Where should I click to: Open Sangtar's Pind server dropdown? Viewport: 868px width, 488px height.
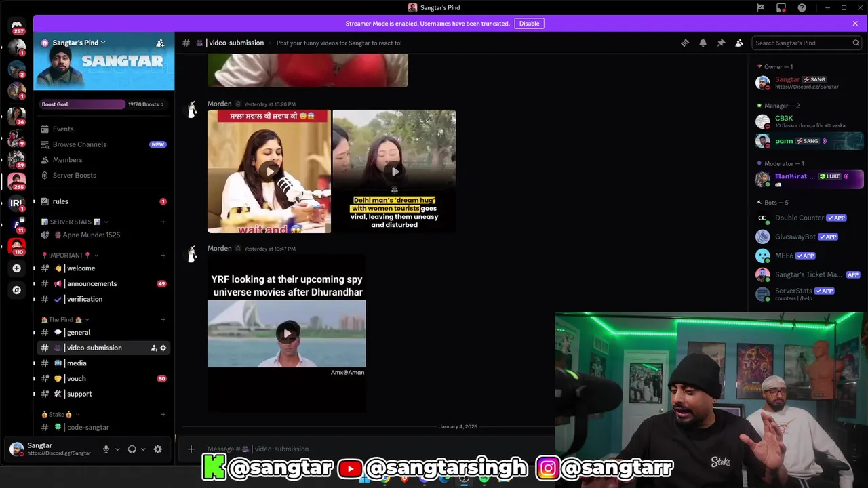(x=79, y=43)
